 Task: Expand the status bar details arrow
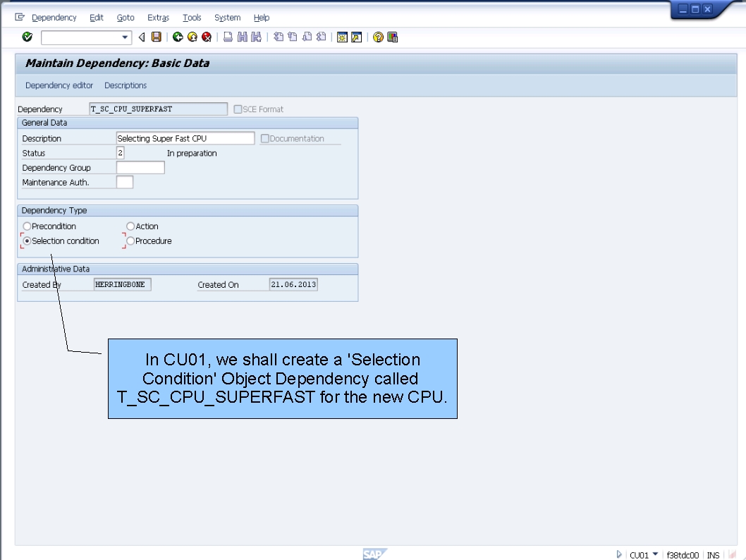(619, 554)
